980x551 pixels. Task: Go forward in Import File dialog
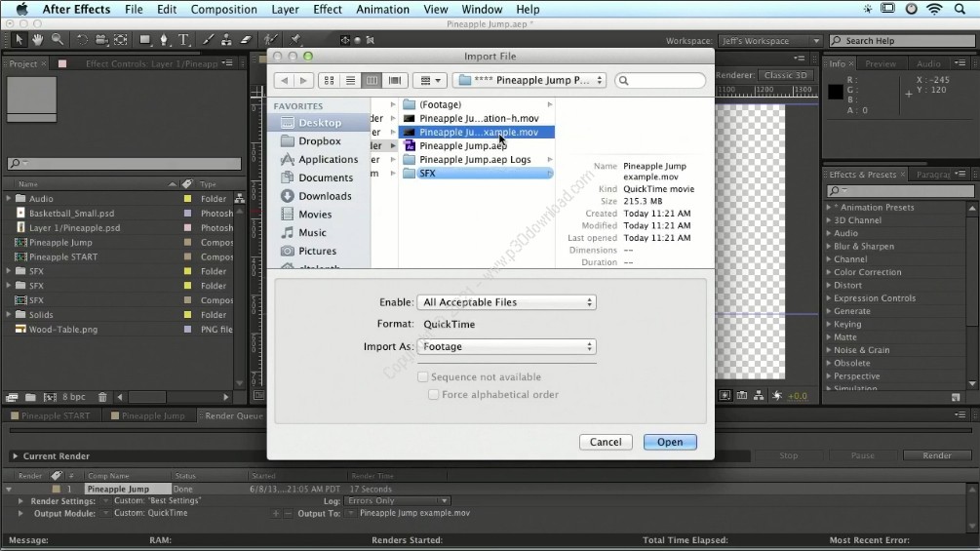[x=303, y=81]
